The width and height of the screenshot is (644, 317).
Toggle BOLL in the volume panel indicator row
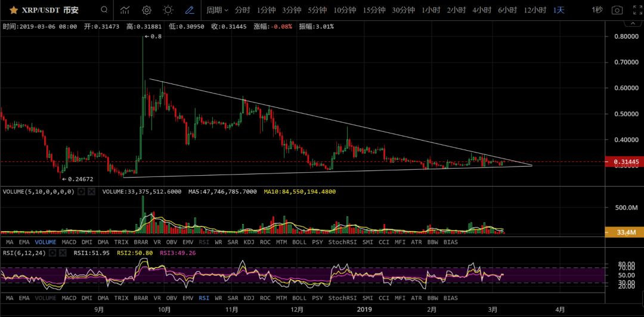(299, 243)
